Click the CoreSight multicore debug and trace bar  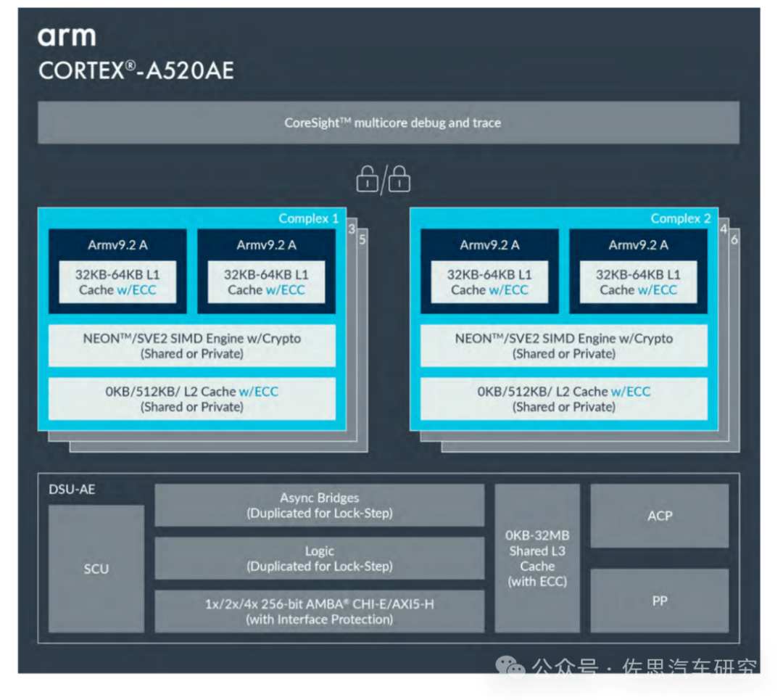coord(389,123)
